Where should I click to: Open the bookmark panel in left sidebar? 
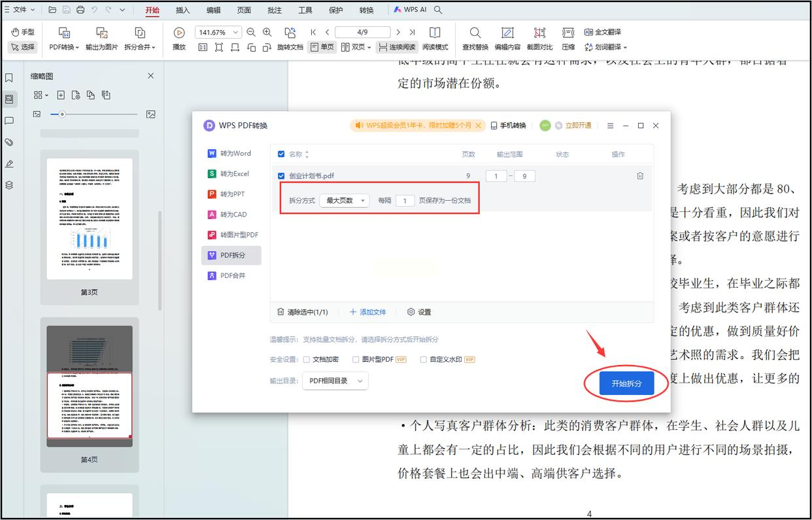point(9,78)
